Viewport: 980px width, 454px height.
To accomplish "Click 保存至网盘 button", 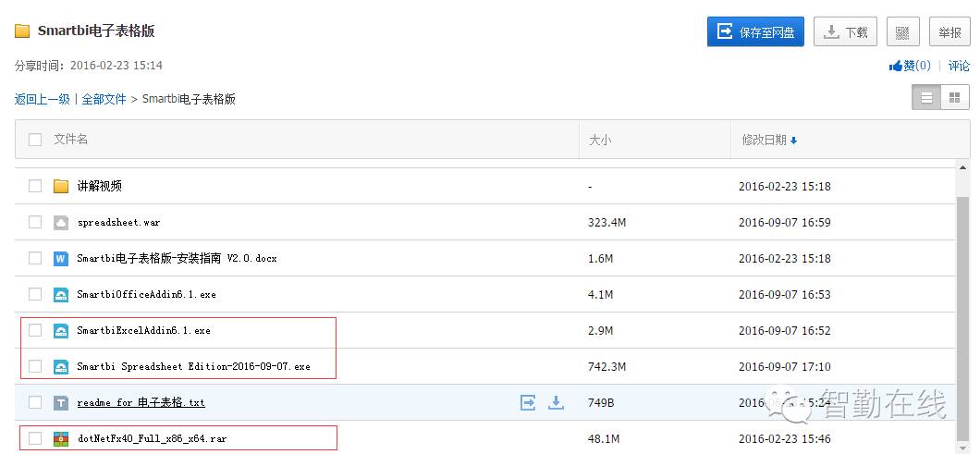I will pyautogui.click(x=755, y=31).
